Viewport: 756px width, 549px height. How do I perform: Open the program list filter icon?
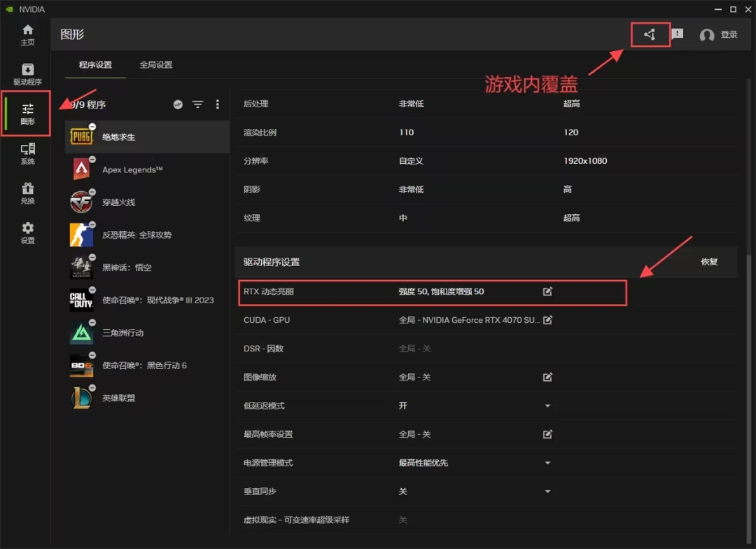(x=197, y=104)
